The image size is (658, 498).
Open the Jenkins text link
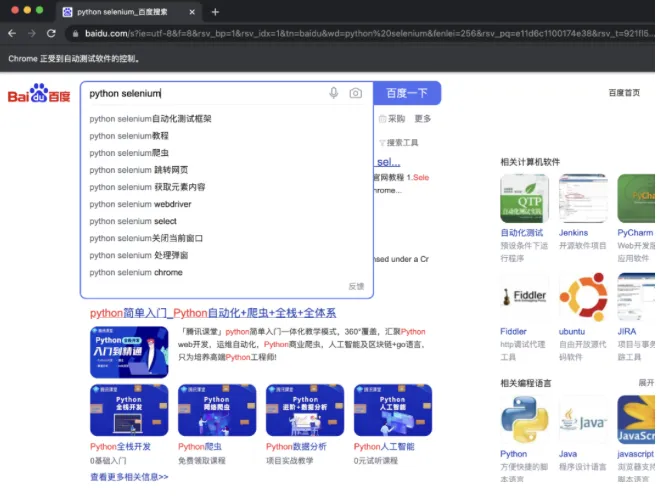point(573,233)
